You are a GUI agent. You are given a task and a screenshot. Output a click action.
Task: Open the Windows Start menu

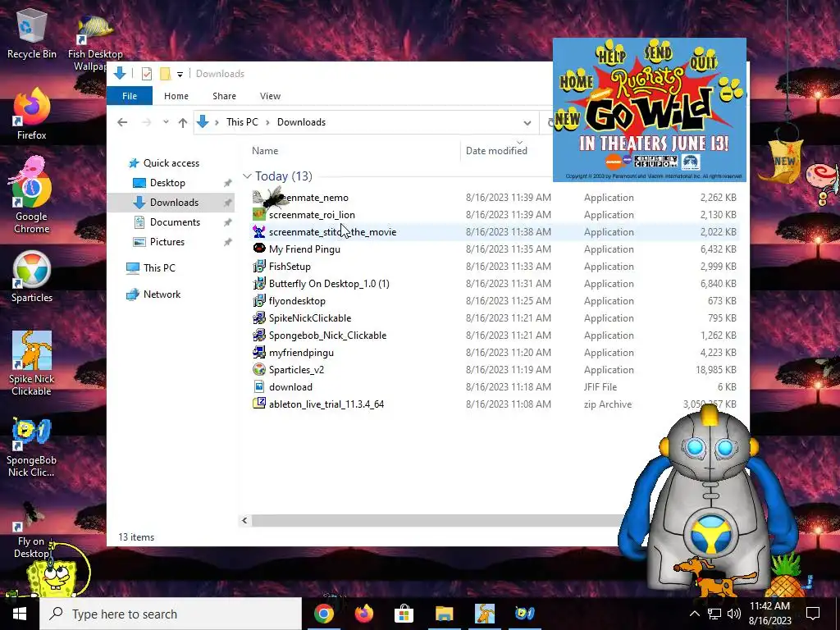pyautogui.click(x=20, y=614)
